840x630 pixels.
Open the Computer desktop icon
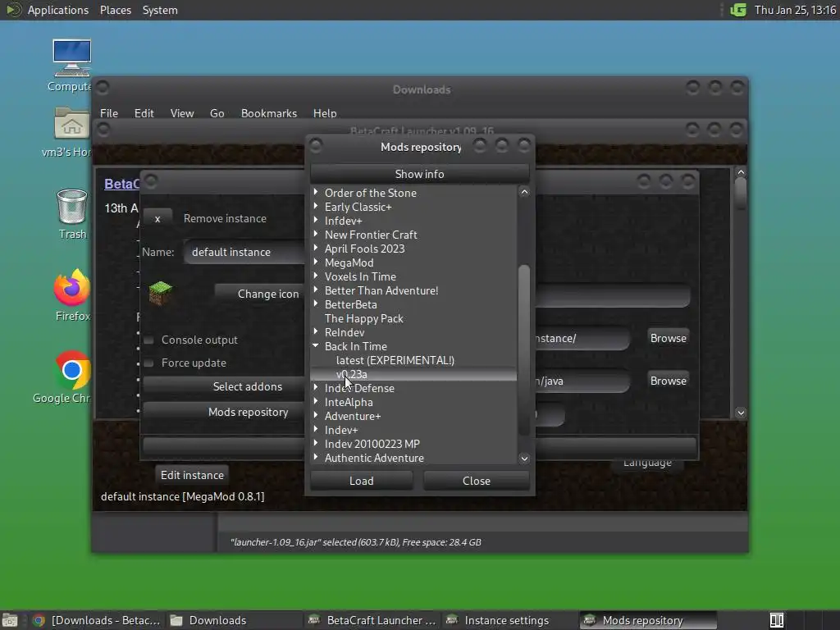pos(72,58)
